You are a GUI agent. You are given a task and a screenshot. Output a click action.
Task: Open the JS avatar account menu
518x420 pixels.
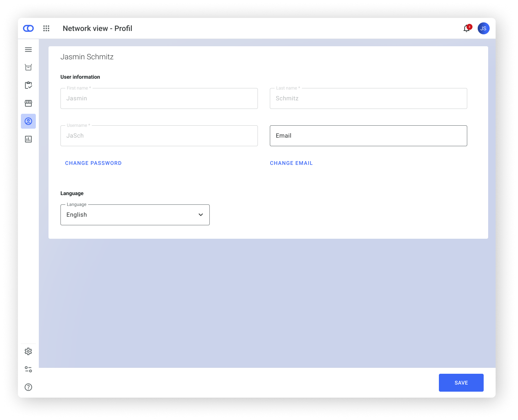pos(483,28)
